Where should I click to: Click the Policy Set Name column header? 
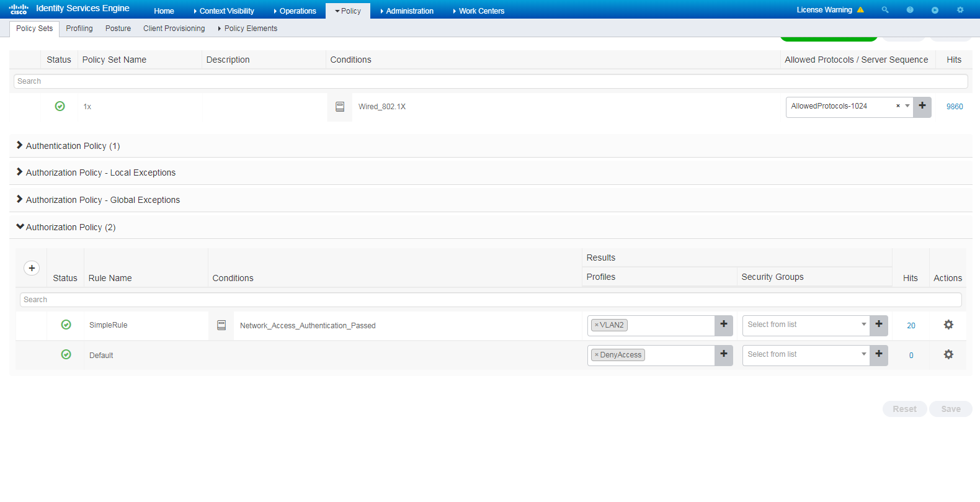114,60
